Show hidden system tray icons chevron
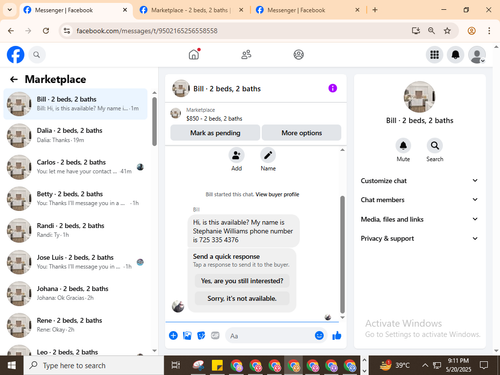This screenshot has height=375, width=500. (x=425, y=365)
